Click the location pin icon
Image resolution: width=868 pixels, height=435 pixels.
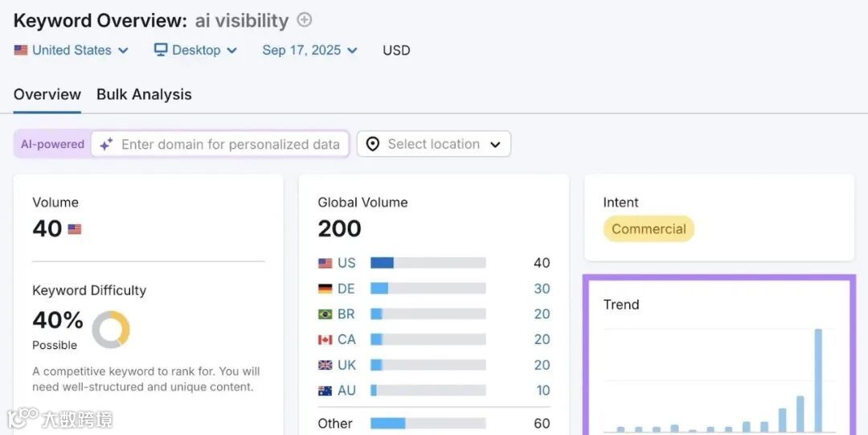[372, 145]
